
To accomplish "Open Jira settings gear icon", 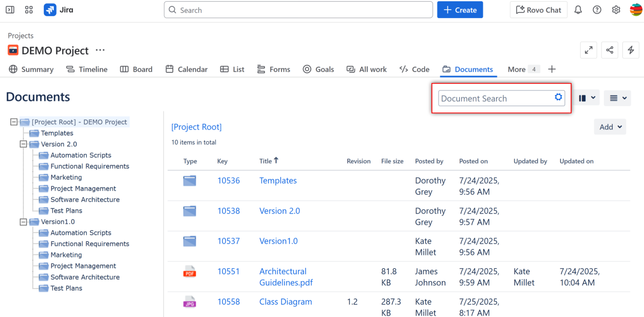I will click(616, 10).
